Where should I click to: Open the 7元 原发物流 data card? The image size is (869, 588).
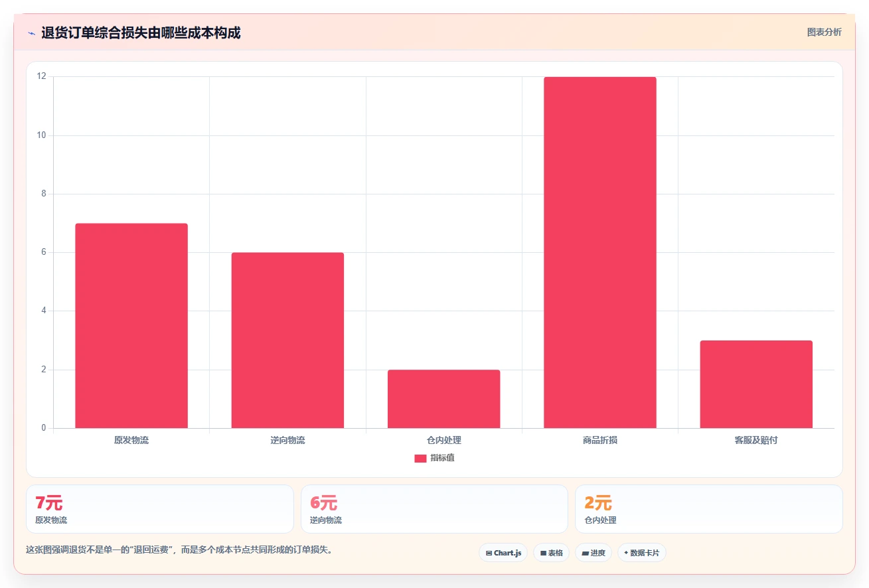[160, 509]
